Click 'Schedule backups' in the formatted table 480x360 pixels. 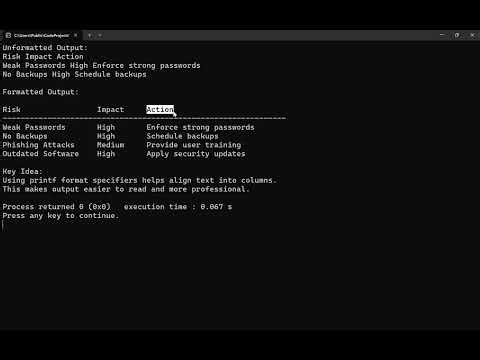point(182,136)
